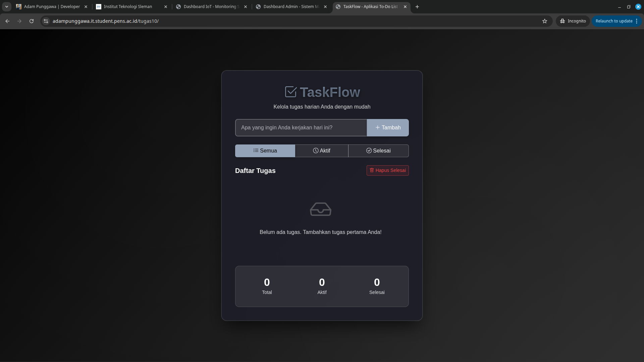
Task: Open a new tab with the plus icon
Action: pyautogui.click(x=417, y=7)
